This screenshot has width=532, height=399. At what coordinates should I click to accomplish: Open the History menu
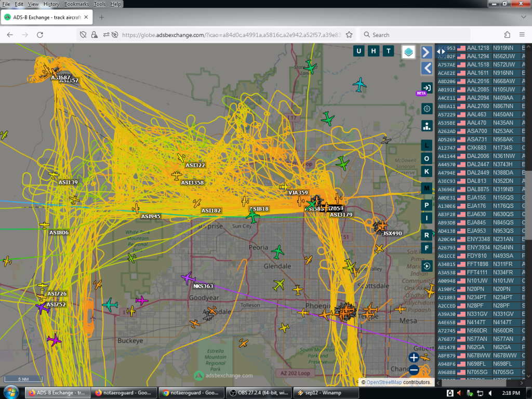[51, 4]
